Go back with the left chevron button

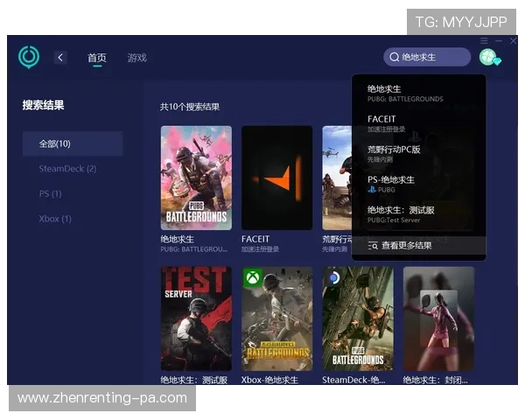(x=60, y=58)
